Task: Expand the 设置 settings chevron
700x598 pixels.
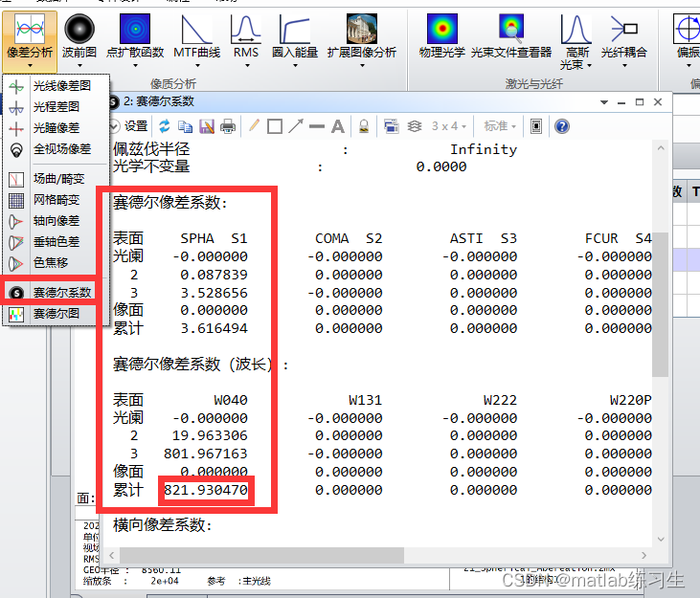Action: click(114, 126)
